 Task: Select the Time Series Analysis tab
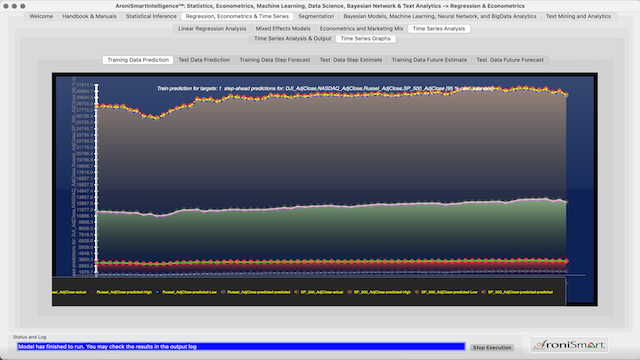click(x=439, y=29)
